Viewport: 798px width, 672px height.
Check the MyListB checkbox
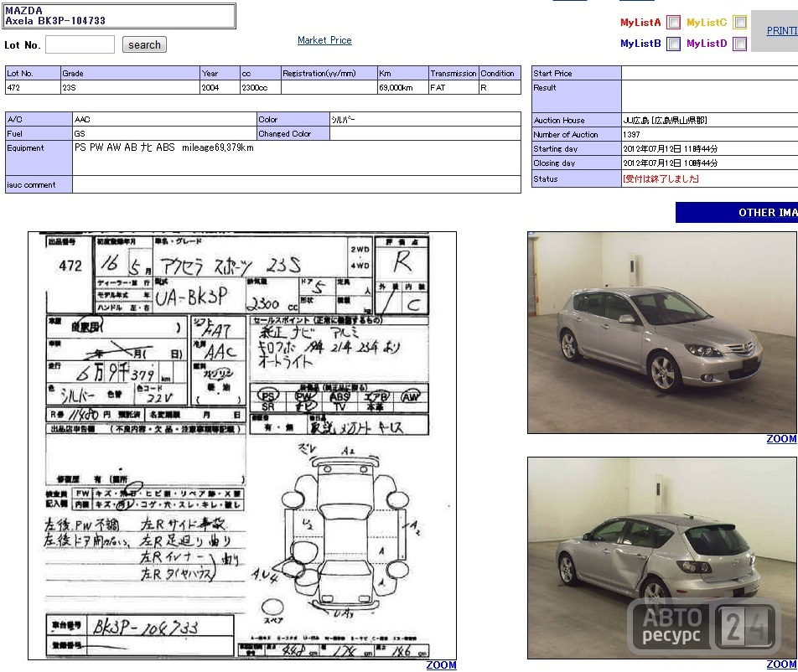coord(673,44)
